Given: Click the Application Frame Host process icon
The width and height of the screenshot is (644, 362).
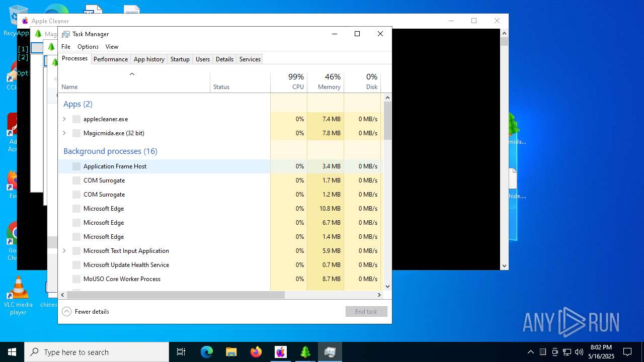Looking at the screenshot, I should point(76,166).
